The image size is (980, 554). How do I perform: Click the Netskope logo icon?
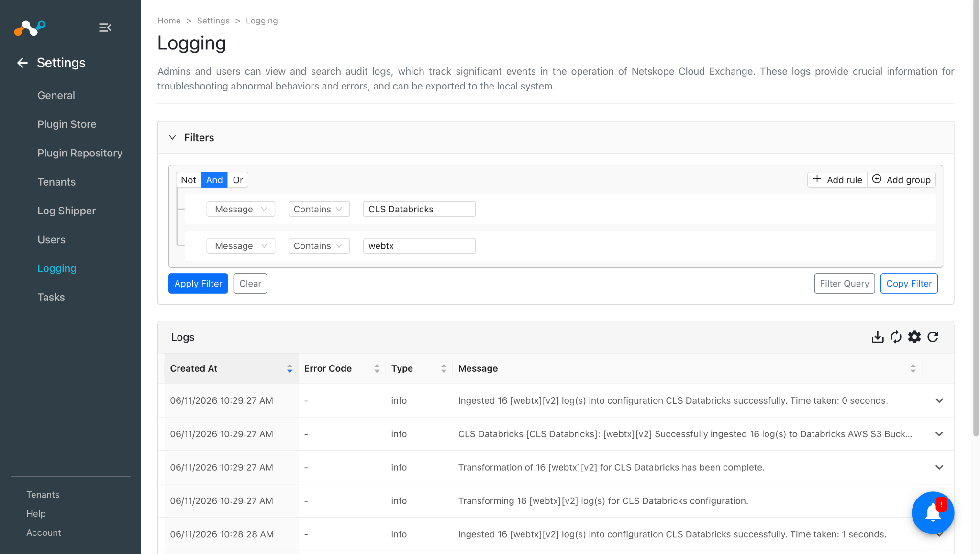(x=30, y=28)
